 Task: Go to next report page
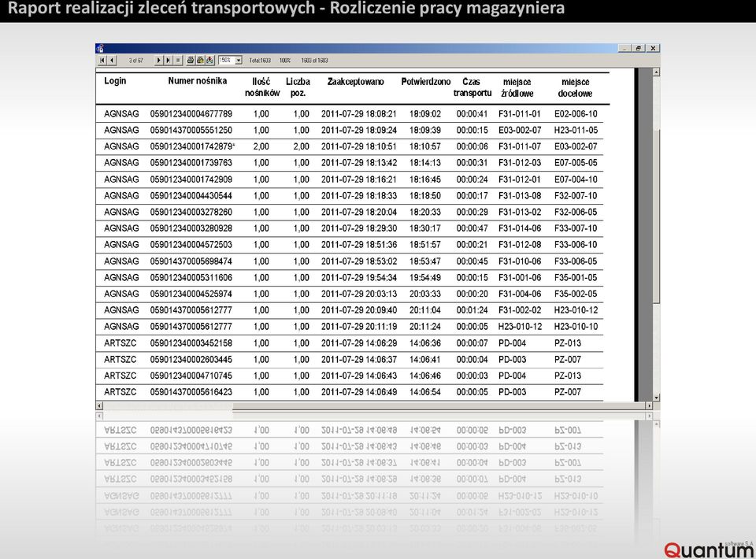pyautogui.click(x=158, y=61)
